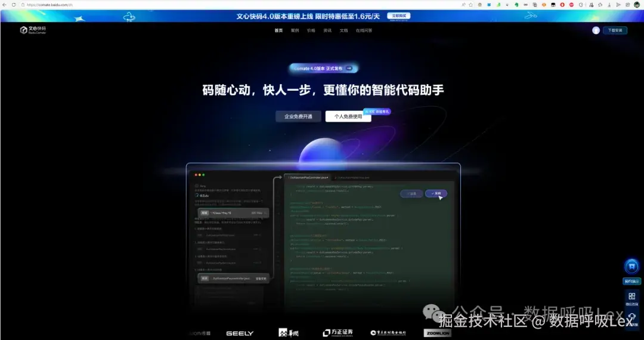The width and height of the screenshot is (644, 340).
Task: Select the DuXiaomanPayController.java tab in preview
Action: pos(308,177)
